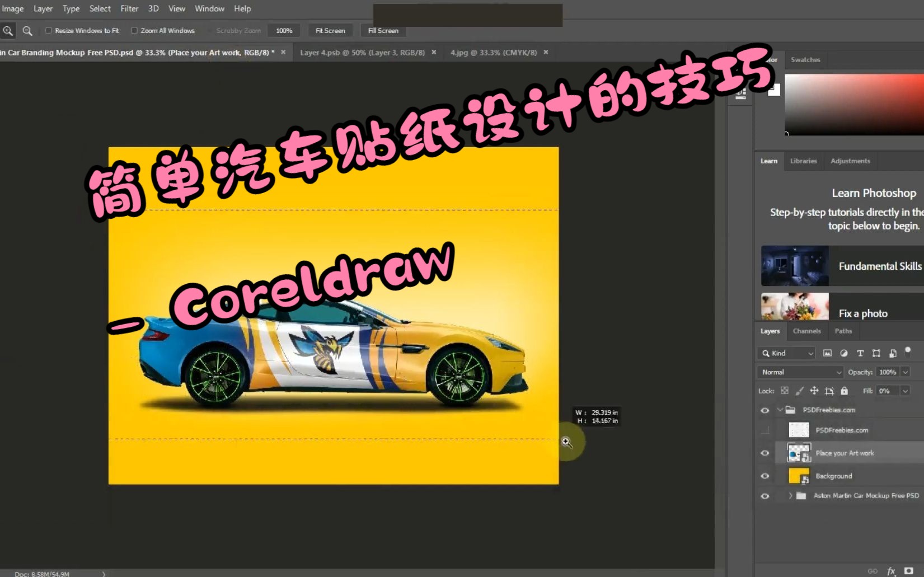Click the Fill Screen button
924x577 pixels.
[x=383, y=31]
